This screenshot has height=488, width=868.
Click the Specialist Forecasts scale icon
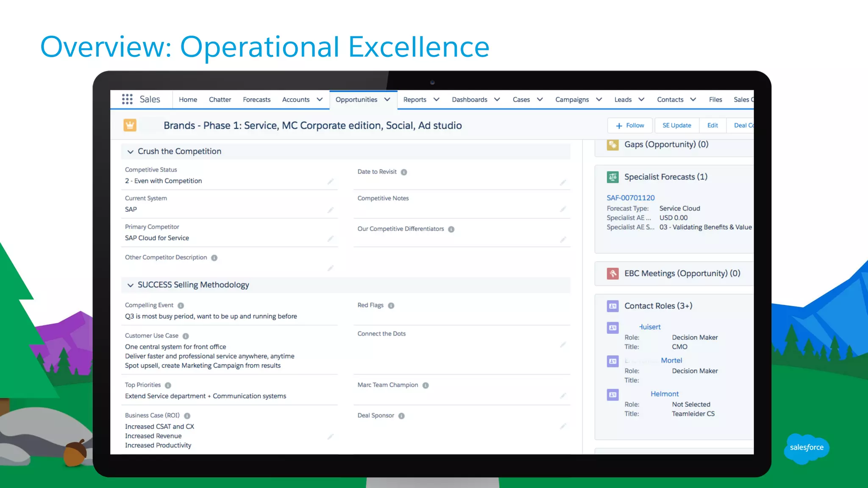(612, 177)
